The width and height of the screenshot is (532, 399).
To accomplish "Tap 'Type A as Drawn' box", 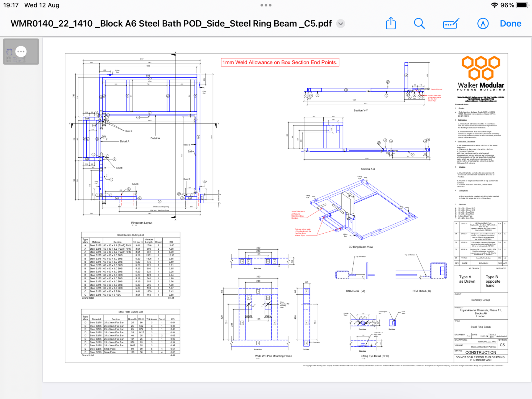I will click(467, 279).
